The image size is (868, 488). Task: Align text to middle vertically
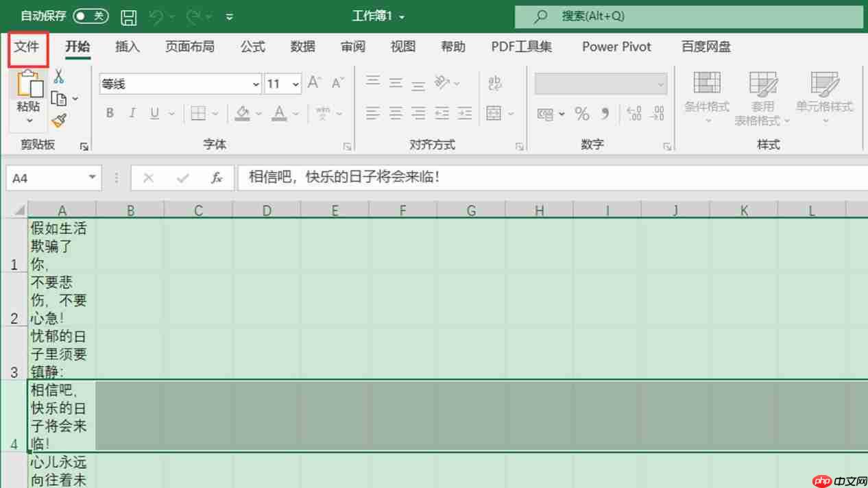click(396, 83)
